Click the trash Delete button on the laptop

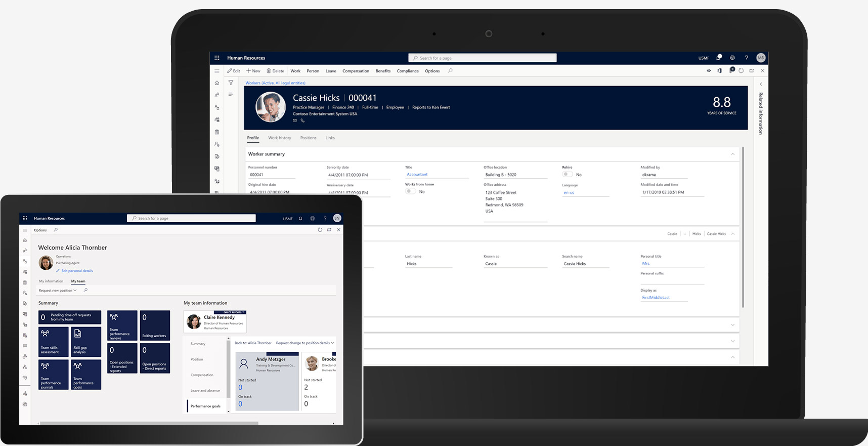coord(276,71)
